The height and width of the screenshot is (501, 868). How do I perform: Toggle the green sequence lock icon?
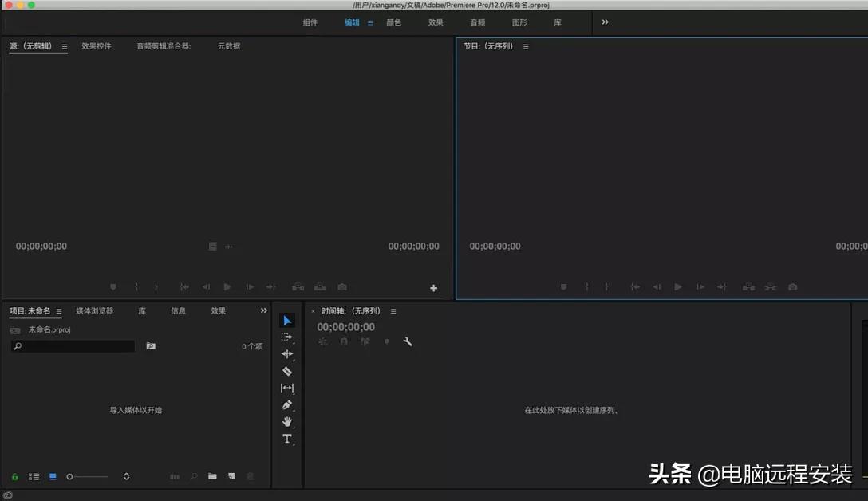[16, 476]
